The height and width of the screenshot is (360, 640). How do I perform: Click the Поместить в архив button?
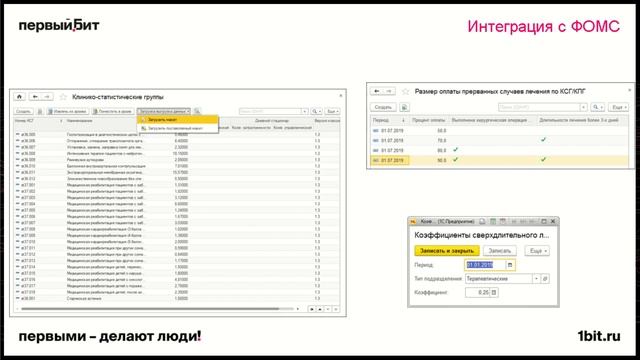coord(113,111)
